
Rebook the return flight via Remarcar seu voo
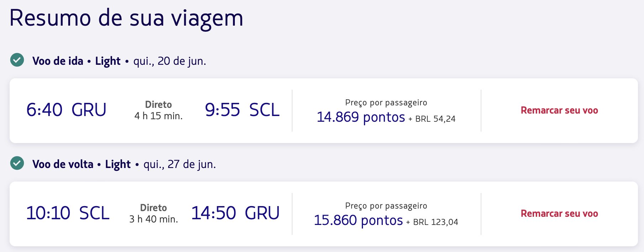tap(559, 214)
